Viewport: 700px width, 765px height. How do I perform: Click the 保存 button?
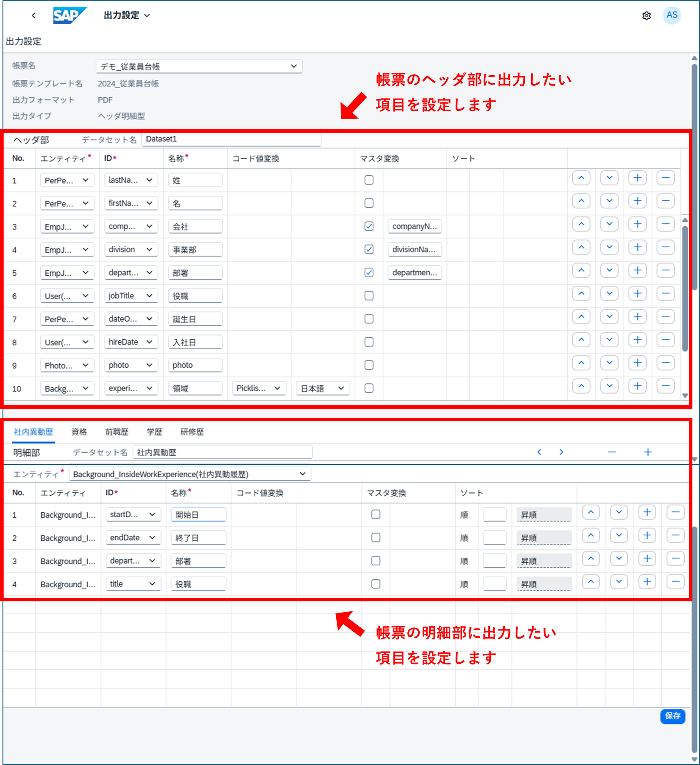672,716
